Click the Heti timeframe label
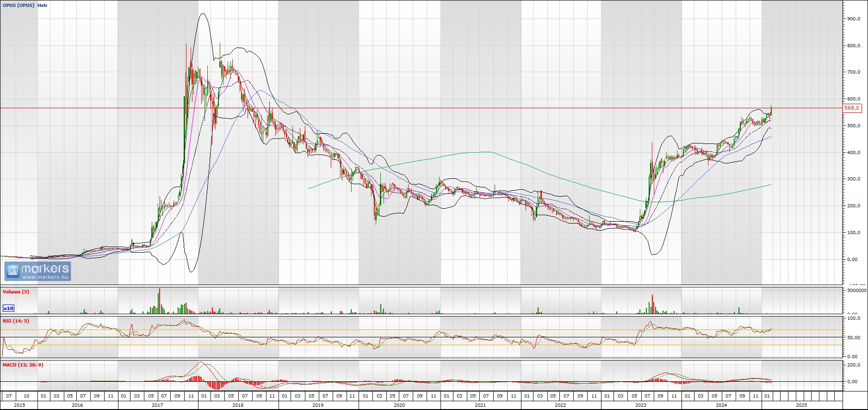 pos(43,6)
